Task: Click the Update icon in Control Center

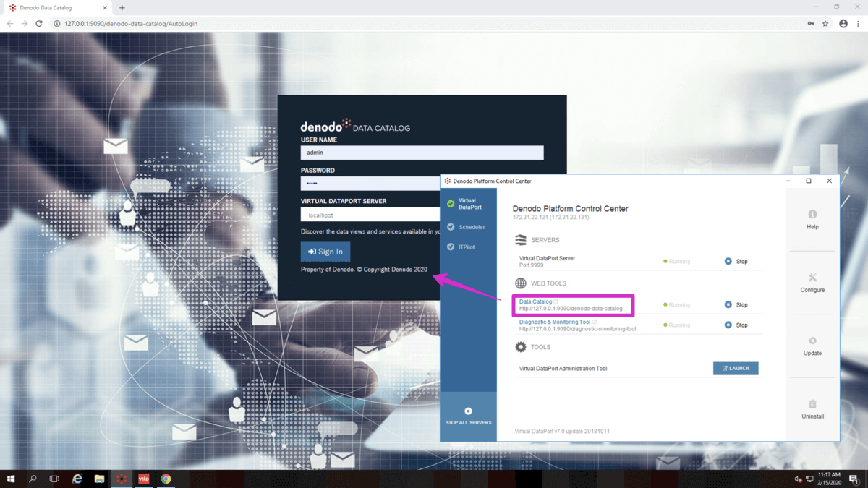Action: pos(812,341)
